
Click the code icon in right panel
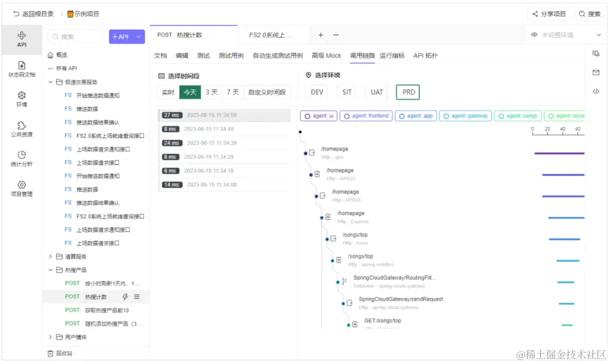[x=596, y=92]
